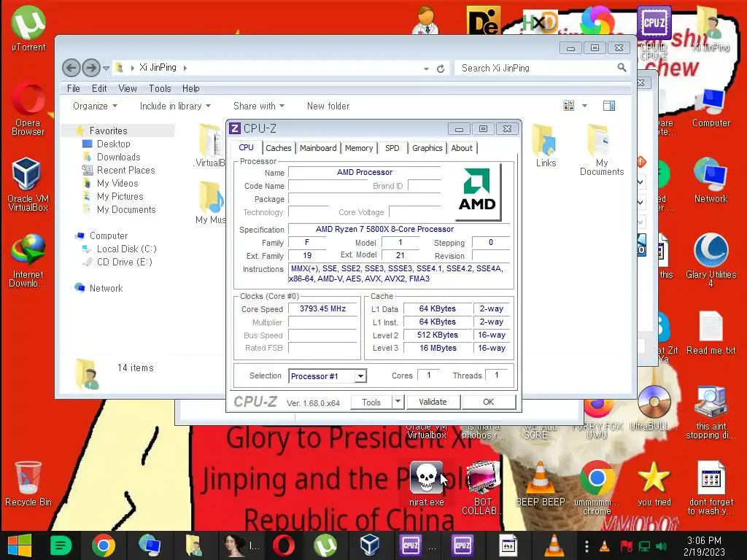Open VirtualBox cube on the taskbar
The height and width of the screenshot is (560, 747).
pos(370,545)
